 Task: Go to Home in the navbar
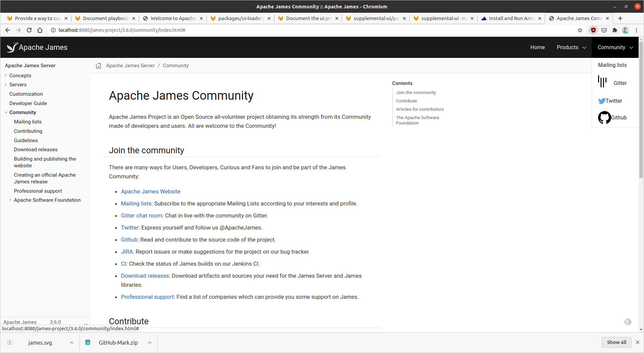[537, 47]
